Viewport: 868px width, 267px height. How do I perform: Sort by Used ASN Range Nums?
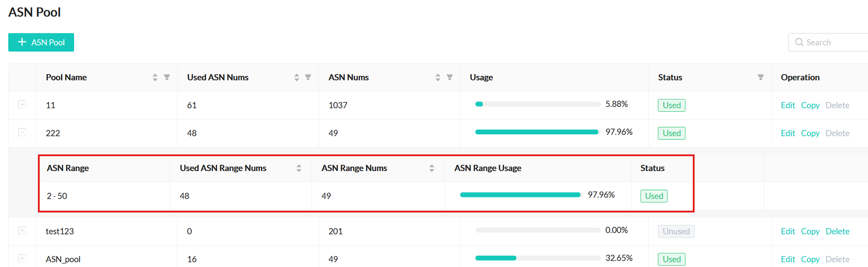click(x=299, y=168)
